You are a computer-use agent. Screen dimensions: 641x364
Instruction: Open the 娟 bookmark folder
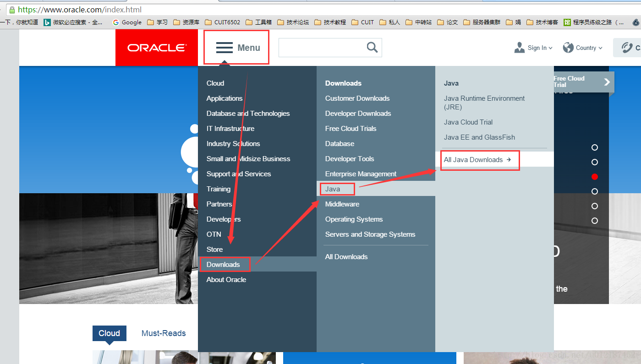coord(514,22)
